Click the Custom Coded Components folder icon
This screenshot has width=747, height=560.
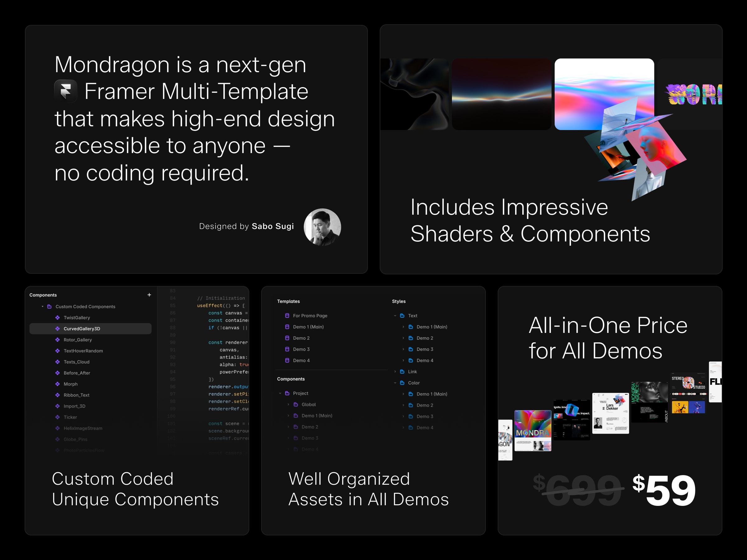coord(49,306)
